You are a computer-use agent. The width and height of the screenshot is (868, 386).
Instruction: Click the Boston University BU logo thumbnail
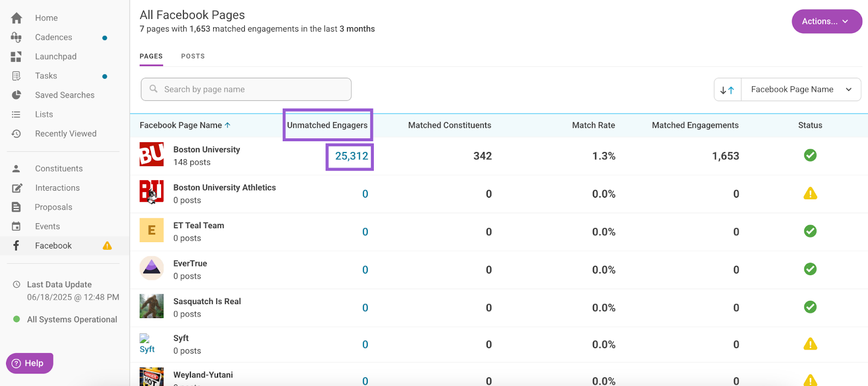coord(151,154)
